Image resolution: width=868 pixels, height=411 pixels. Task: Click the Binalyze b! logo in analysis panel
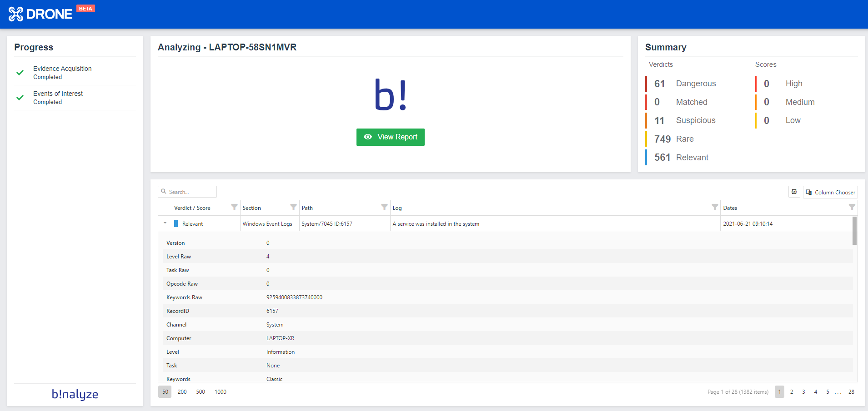(x=390, y=95)
